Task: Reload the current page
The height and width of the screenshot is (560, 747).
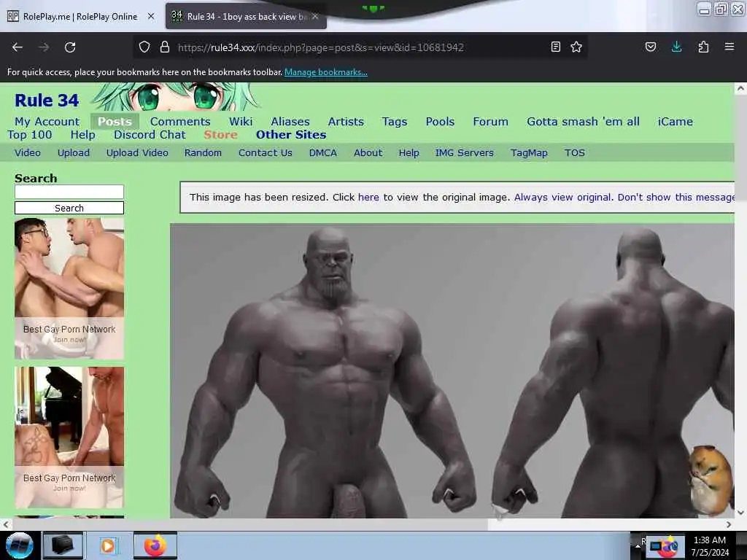Action: (70, 47)
